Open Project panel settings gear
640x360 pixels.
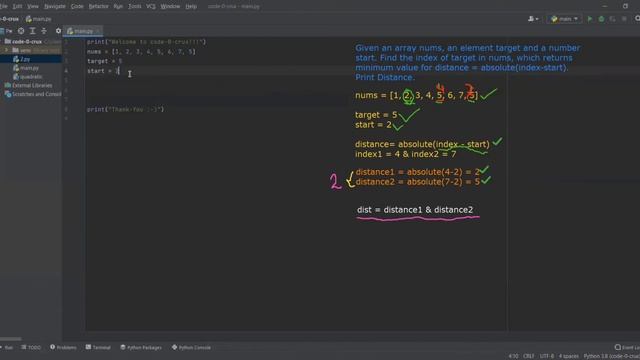click(58, 31)
